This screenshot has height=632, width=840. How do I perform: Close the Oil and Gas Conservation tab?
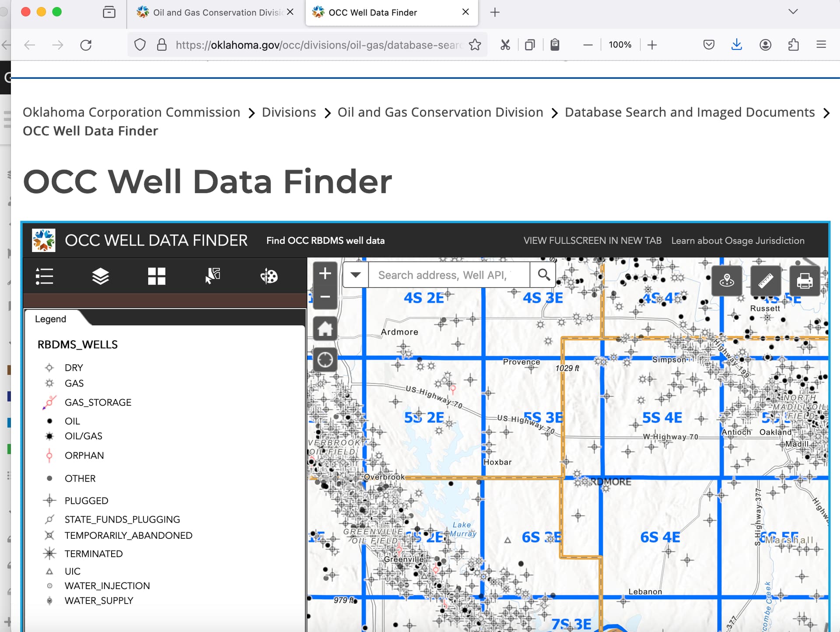coord(290,12)
